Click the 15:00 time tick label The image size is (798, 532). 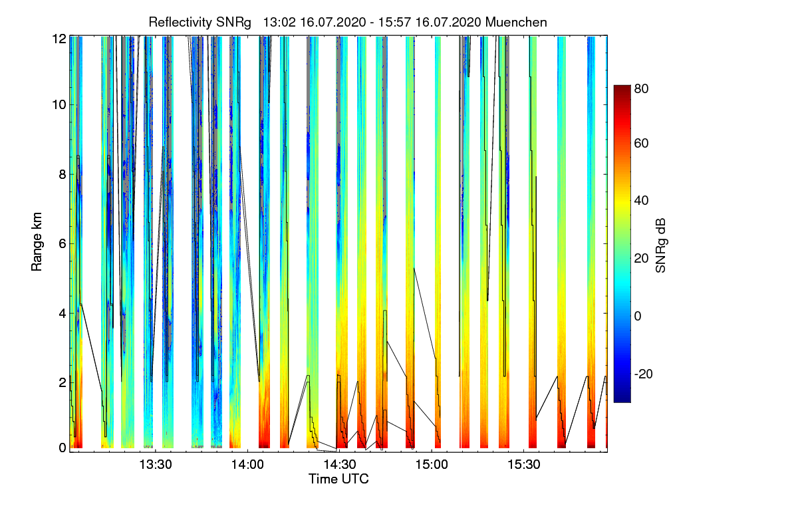(x=432, y=464)
